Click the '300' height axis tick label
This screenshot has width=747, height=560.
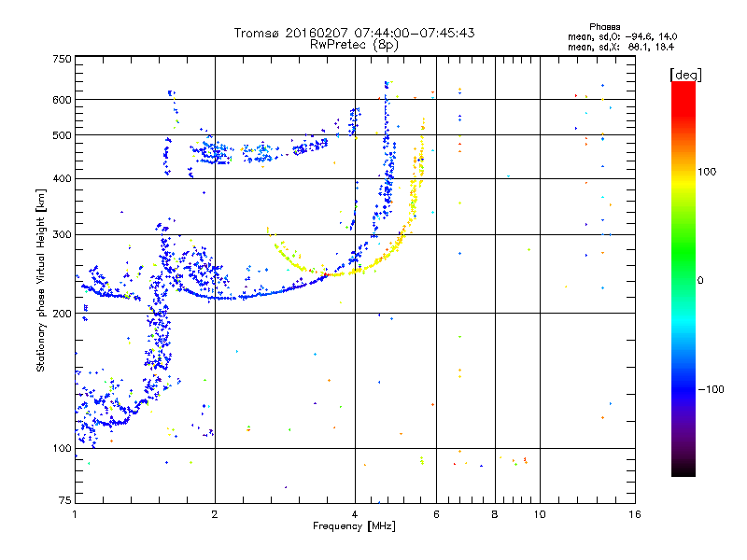tap(62, 234)
